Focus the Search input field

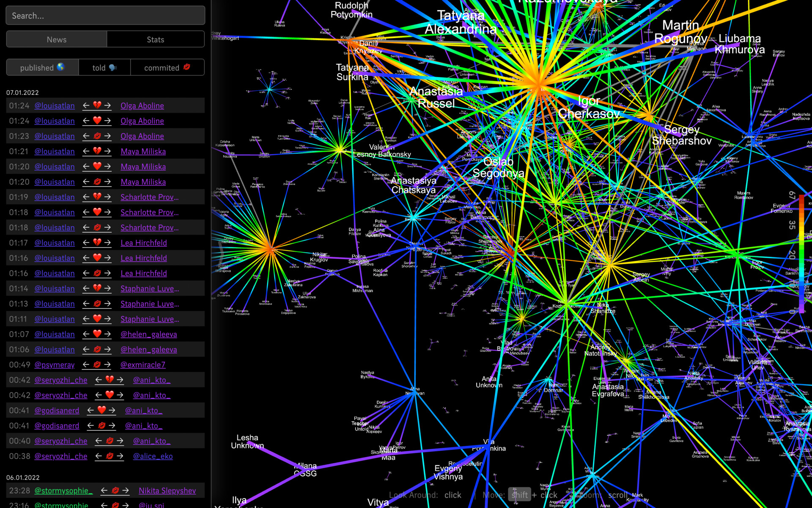pyautogui.click(x=105, y=16)
